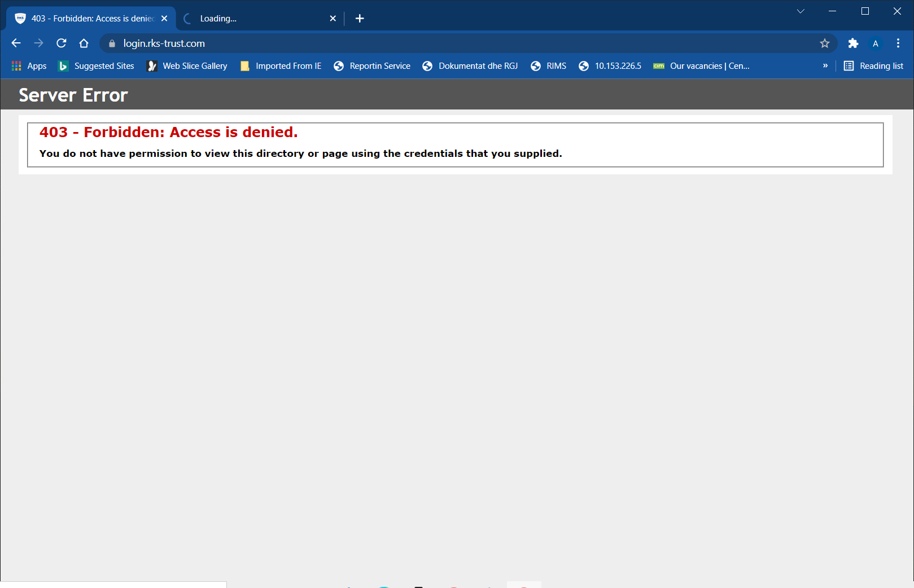Click the 'Server Error' header text
914x588 pixels.
pyautogui.click(x=73, y=95)
